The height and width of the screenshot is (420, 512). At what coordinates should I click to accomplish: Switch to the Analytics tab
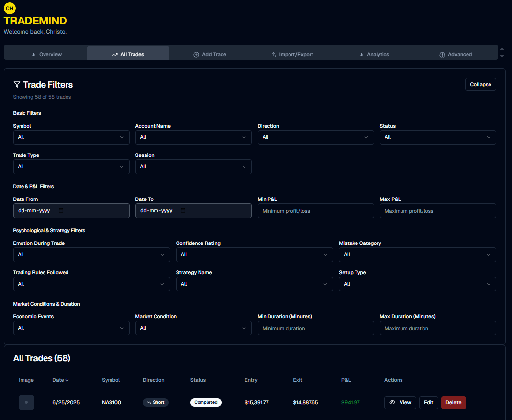374,54
